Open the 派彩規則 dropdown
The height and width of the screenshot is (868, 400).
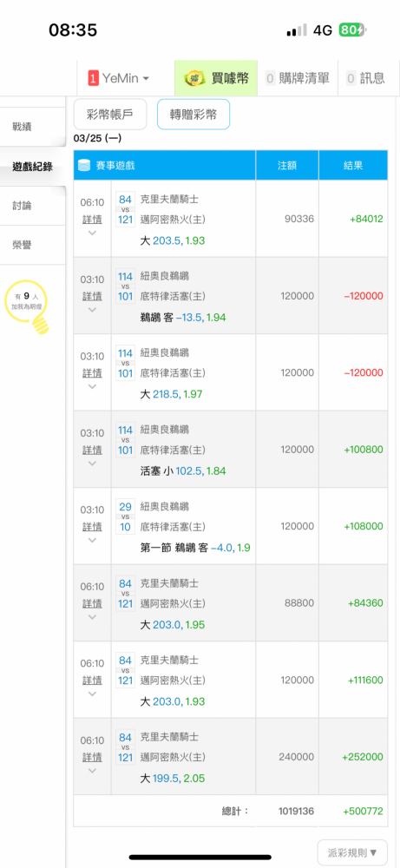352,852
